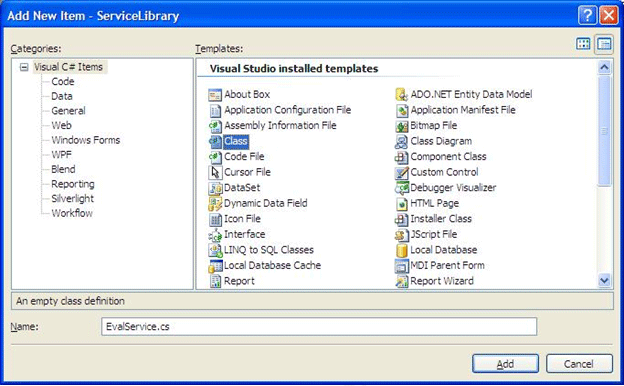The image size is (624, 386).
Task: Pick the Local Database Cache icon
Action: [215, 266]
